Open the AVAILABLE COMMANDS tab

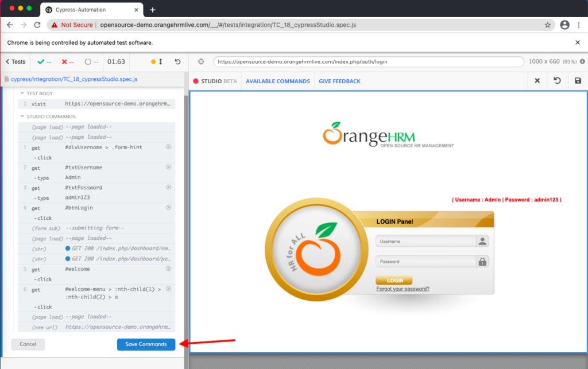pos(277,81)
